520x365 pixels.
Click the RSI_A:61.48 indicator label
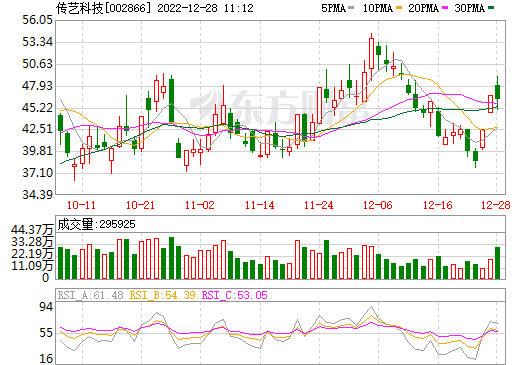(x=90, y=295)
